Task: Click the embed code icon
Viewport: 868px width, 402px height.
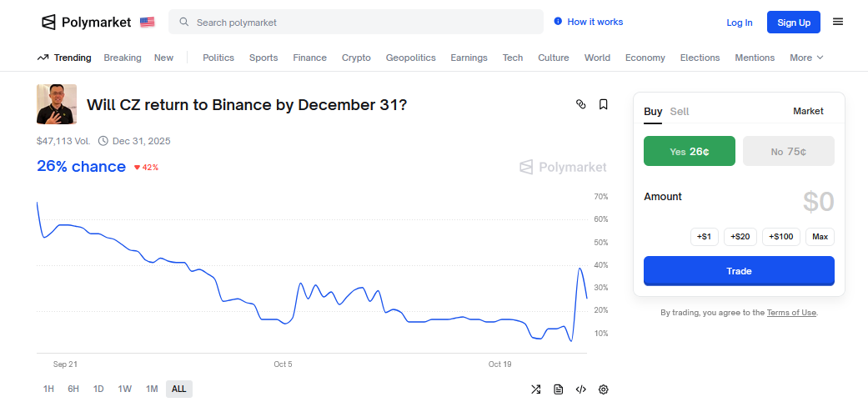Action: click(x=581, y=389)
